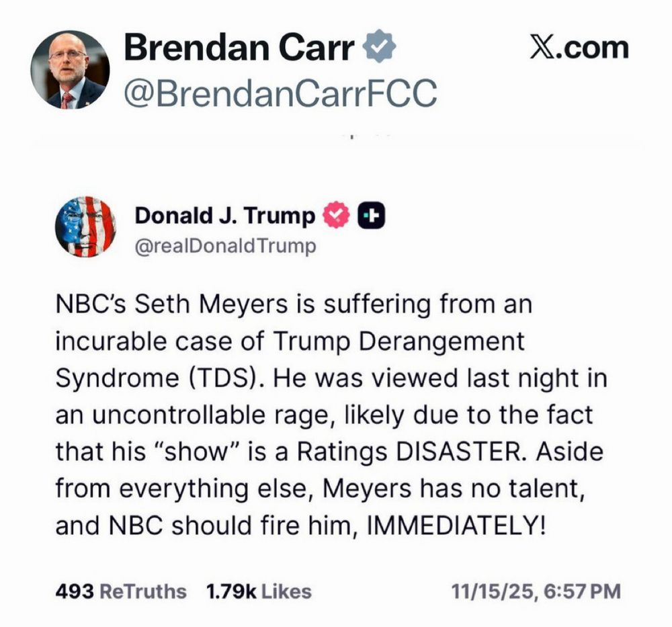Expand the embedded Truth Social post
Screen dimensions: 672x627
336,417
